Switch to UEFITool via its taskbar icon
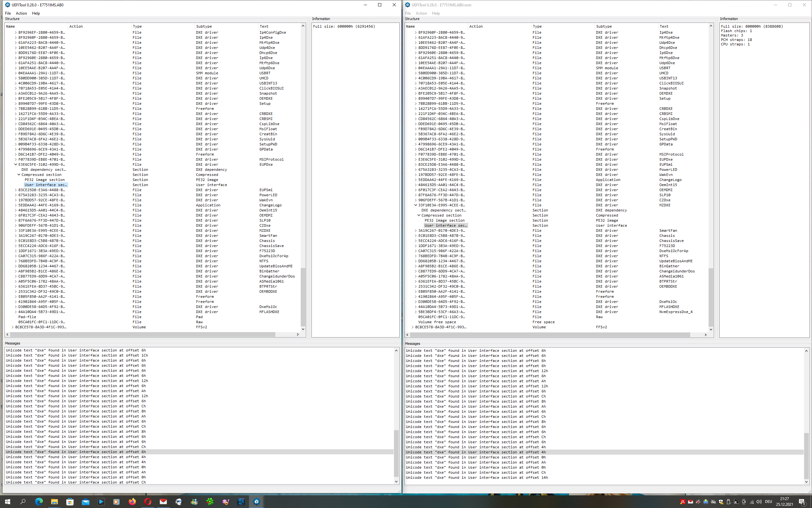This screenshot has height=508, width=812. (x=257, y=502)
